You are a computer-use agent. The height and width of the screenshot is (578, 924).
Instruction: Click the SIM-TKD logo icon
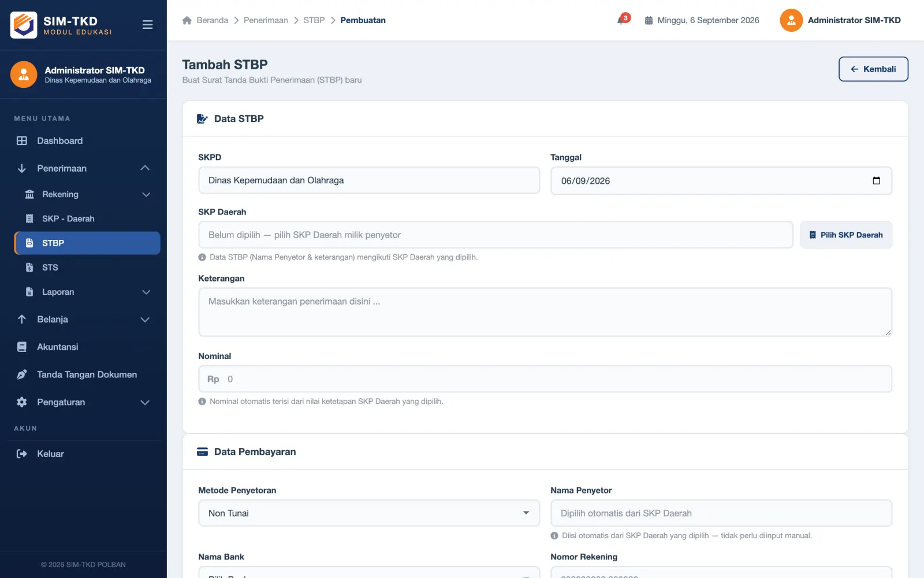24,25
